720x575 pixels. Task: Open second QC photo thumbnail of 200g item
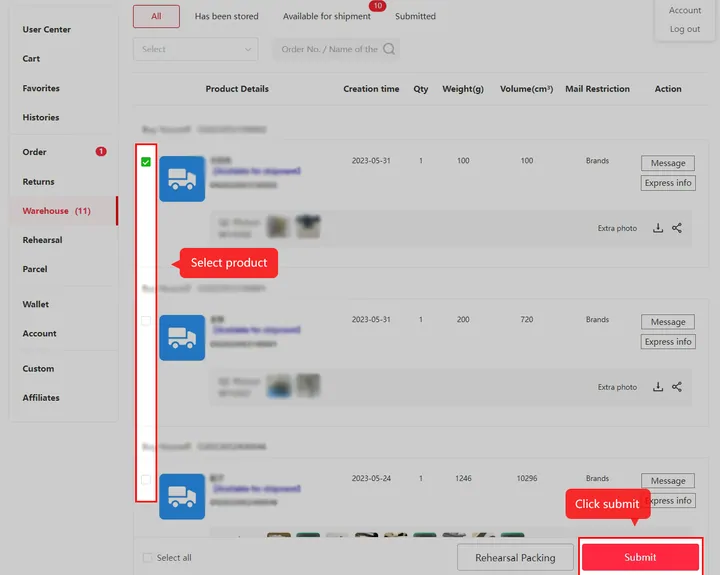pyautogui.click(x=308, y=385)
